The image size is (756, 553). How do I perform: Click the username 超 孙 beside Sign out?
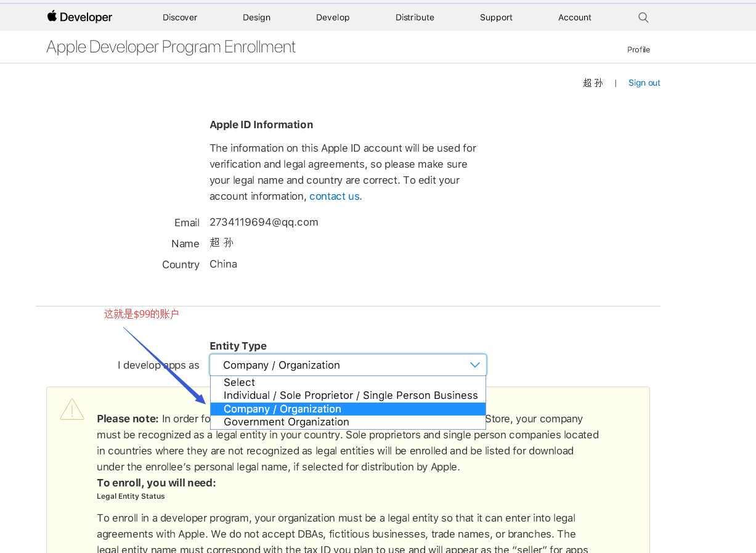coord(593,83)
